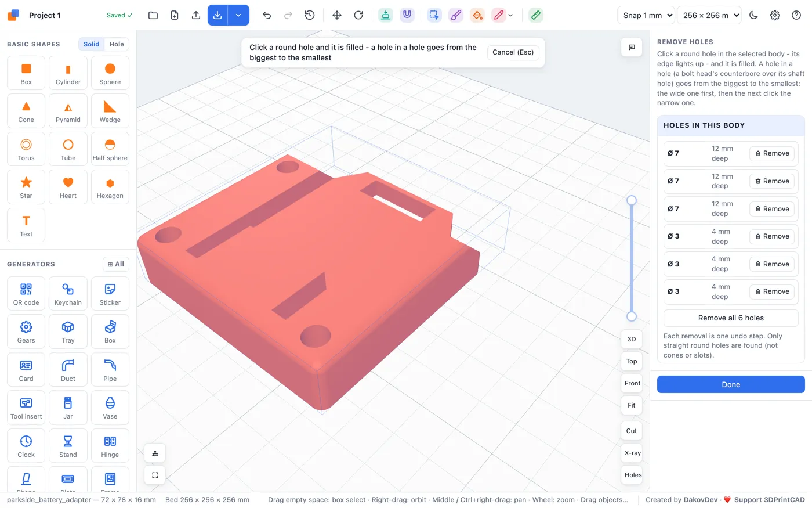Screen dimensions: 812x508
Task: Switch to 3D view
Action: click(x=632, y=339)
